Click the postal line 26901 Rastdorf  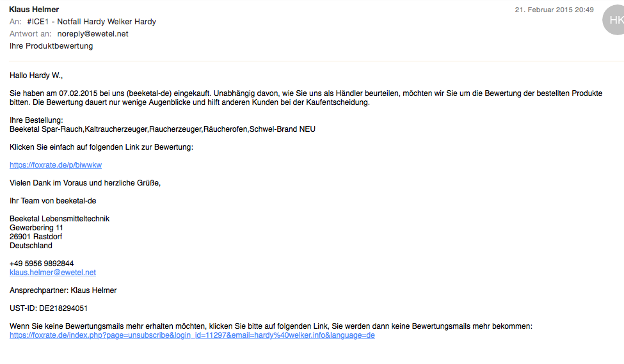36,237
